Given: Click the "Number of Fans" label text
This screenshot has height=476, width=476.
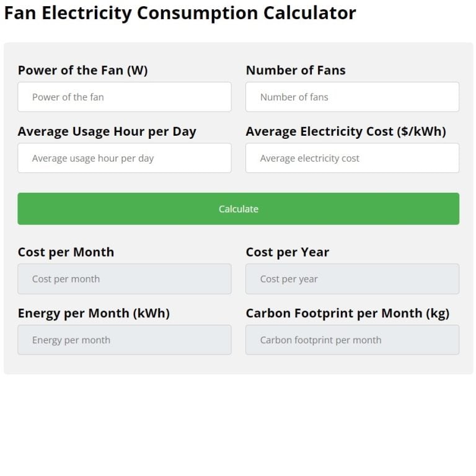Looking at the screenshot, I should [296, 71].
